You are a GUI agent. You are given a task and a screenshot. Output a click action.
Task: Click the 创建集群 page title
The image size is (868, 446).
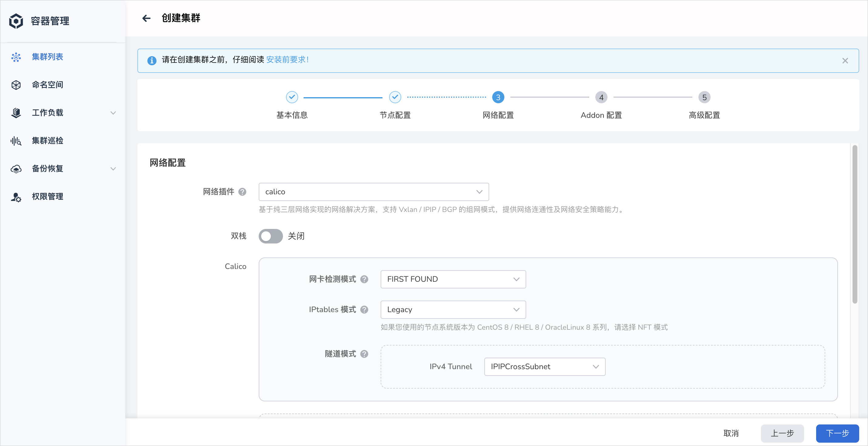[181, 18]
